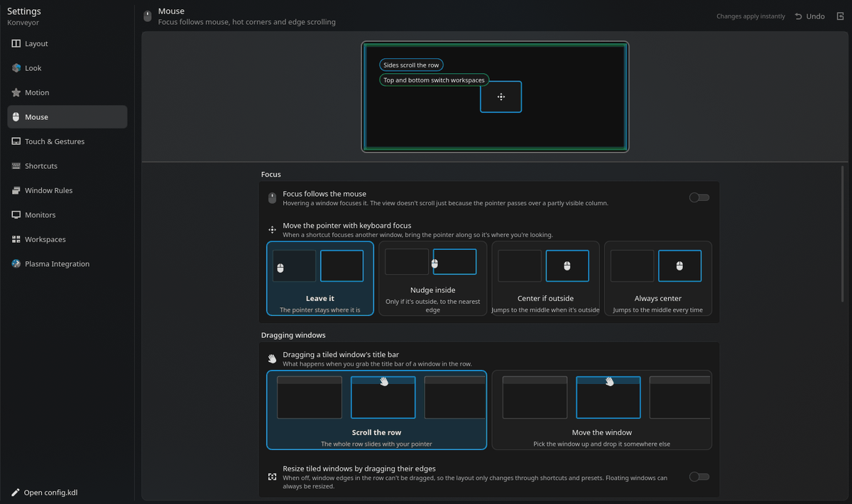Enable Focus follows the mouse switch
Viewport: 852px width, 504px height.
pyautogui.click(x=699, y=197)
